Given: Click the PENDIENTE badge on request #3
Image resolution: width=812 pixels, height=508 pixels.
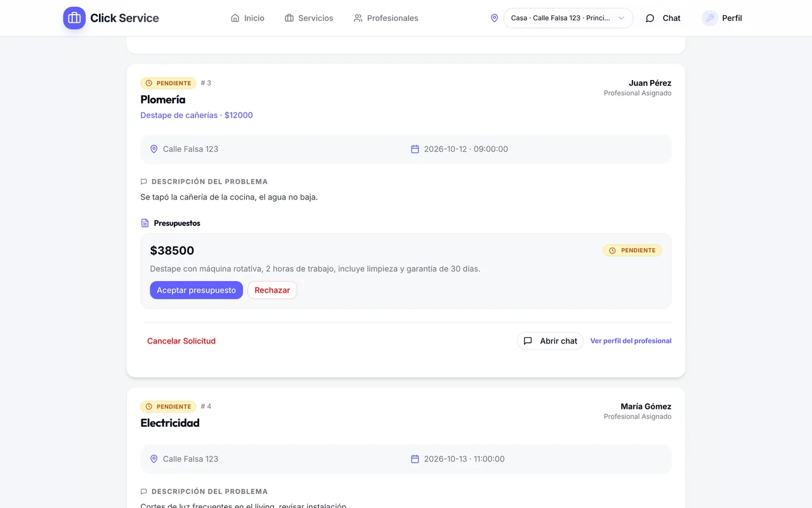Looking at the screenshot, I should pyautogui.click(x=168, y=83).
